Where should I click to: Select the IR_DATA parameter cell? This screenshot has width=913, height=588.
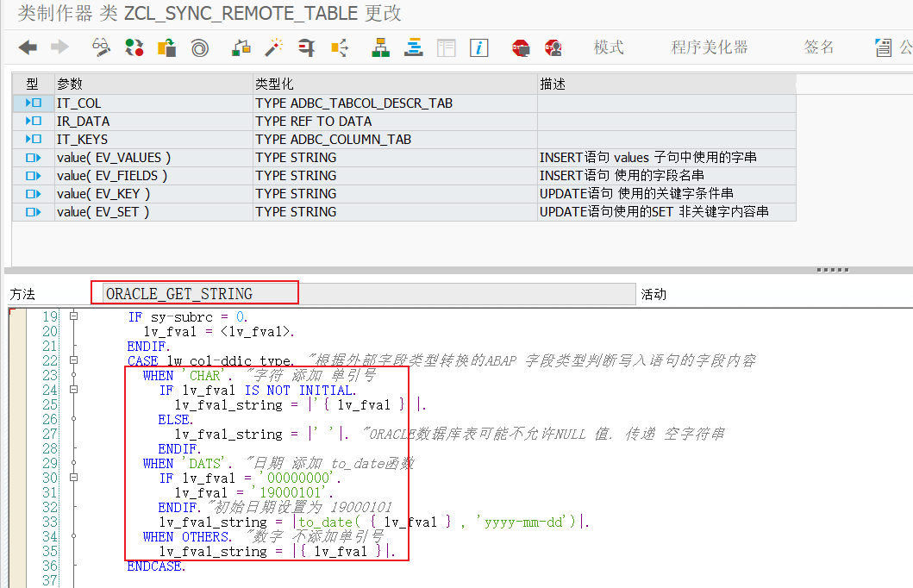153,121
